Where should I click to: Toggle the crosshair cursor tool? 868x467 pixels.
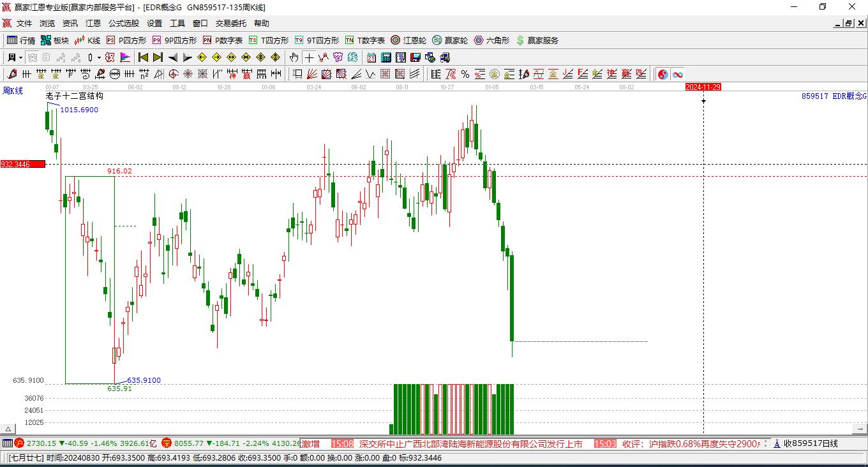click(309, 57)
